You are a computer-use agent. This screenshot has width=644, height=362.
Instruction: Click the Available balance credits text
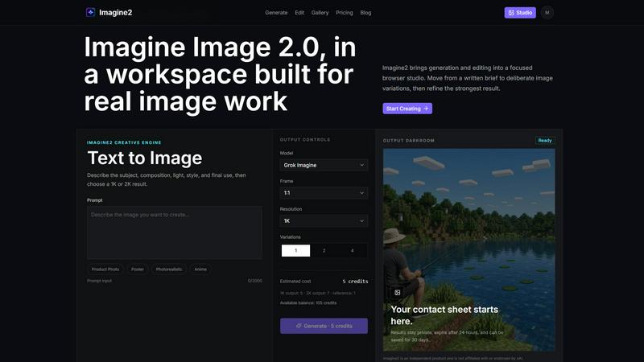(308, 303)
